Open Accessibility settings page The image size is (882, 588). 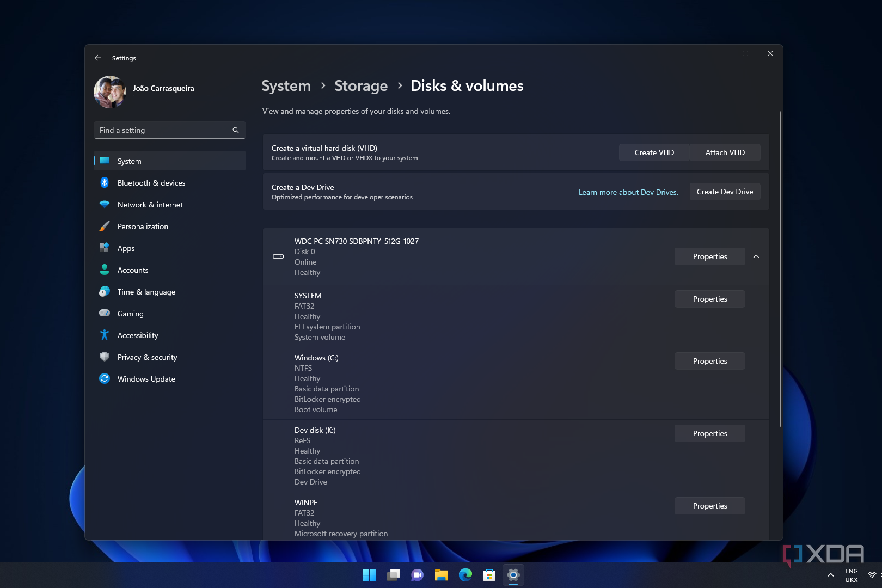[138, 335]
